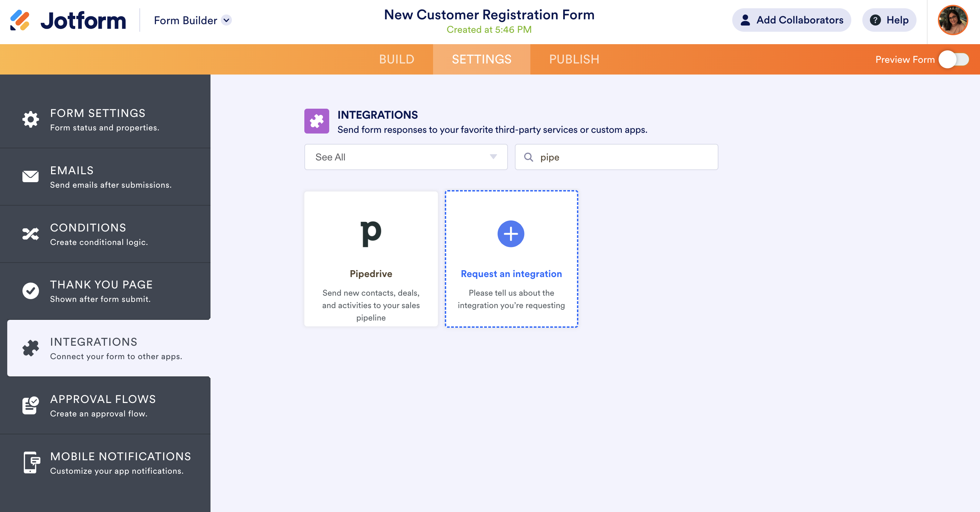Click the Approval Flows document icon
Screen dimensions: 980x512
(x=30, y=405)
